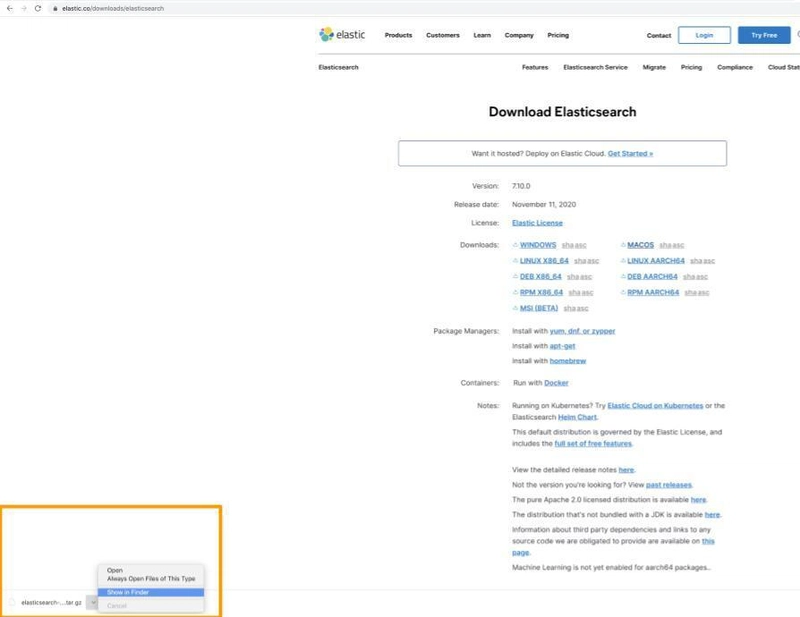
Task: Download the MACOS package
Action: pyautogui.click(x=640, y=245)
